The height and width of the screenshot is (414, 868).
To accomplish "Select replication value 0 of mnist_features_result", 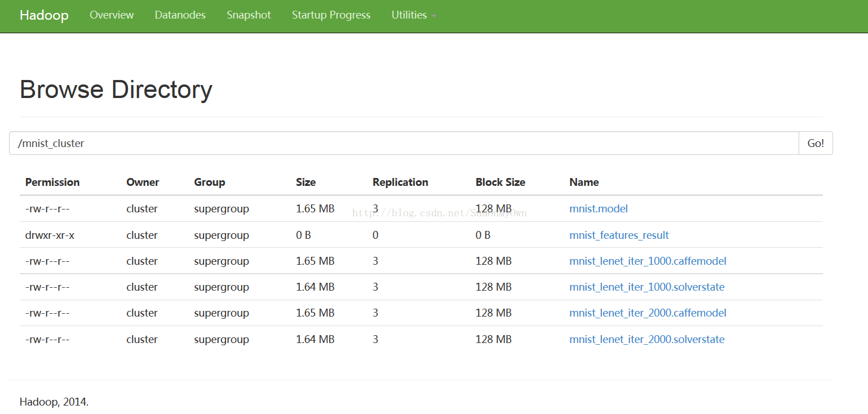I will click(x=375, y=235).
